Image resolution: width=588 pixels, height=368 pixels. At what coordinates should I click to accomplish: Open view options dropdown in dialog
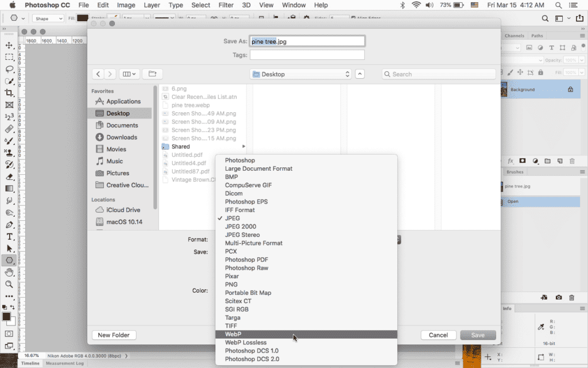pyautogui.click(x=129, y=74)
